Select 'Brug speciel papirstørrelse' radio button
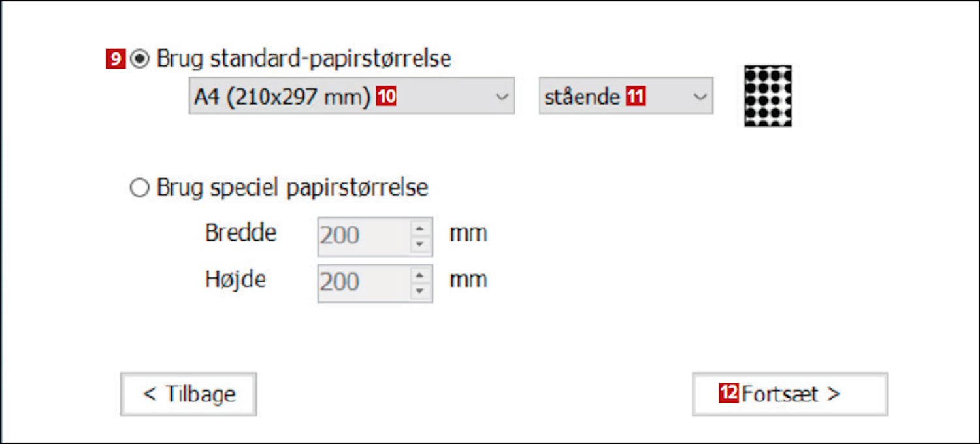The image size is (980, 444). (139, 189)
